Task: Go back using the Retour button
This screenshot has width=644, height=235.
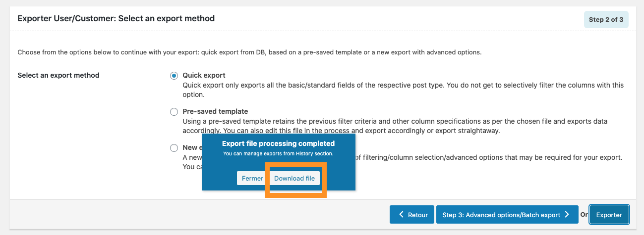Action: coord(412,215)
